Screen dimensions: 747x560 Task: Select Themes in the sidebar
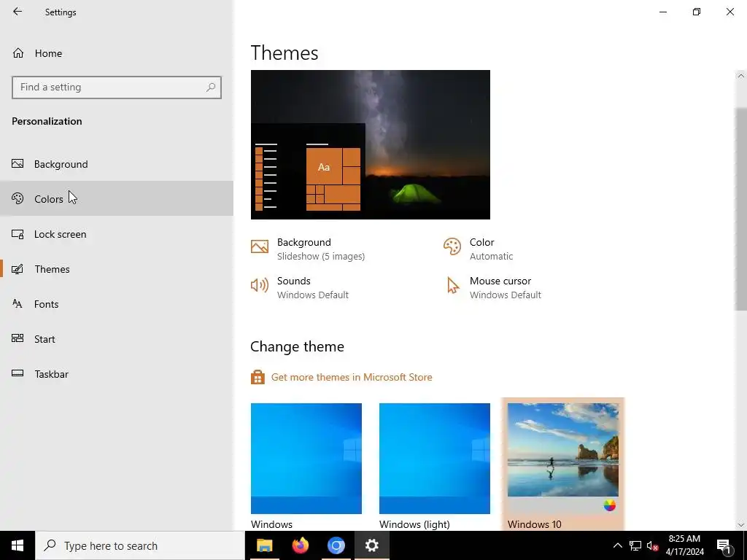[x=117, y=269]
